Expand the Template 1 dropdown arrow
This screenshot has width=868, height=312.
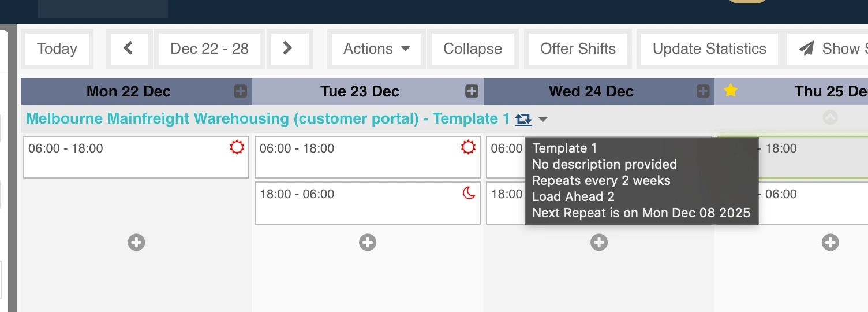pos(542,120)
